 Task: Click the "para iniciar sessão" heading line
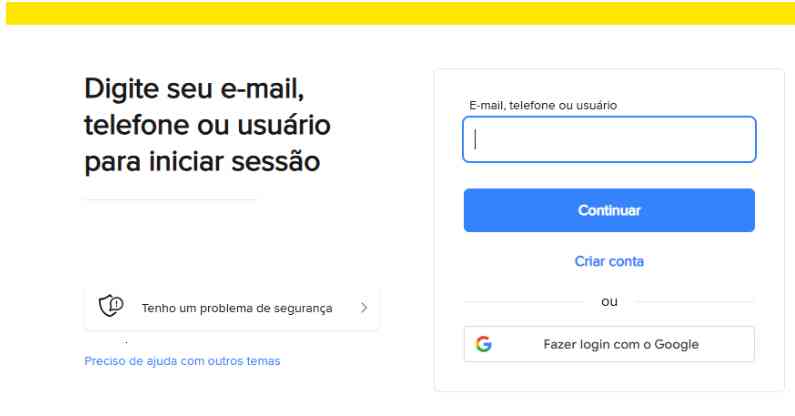[x=201, y=160]
